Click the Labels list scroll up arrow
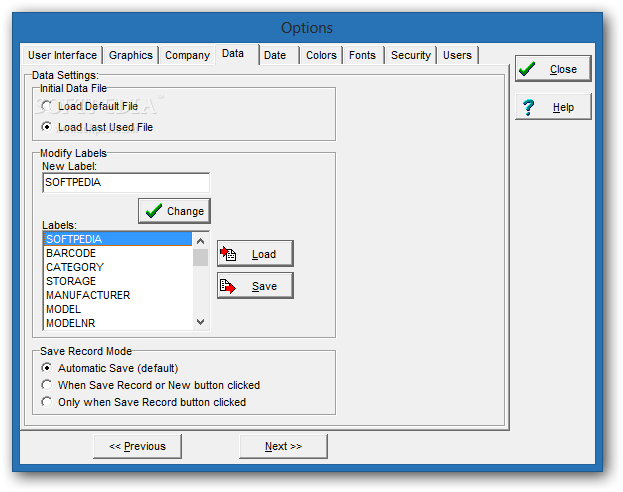Screen dimensions: 623x492 (201, 241)
